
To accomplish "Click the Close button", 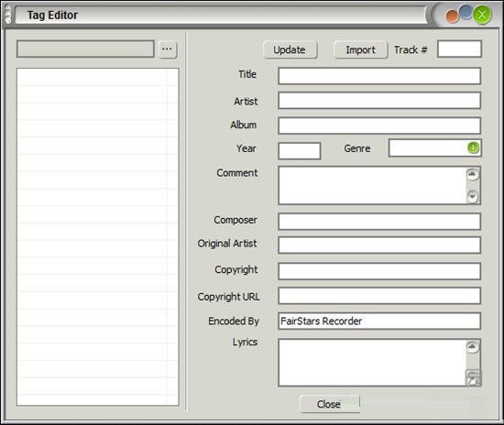I will [330, 404].
